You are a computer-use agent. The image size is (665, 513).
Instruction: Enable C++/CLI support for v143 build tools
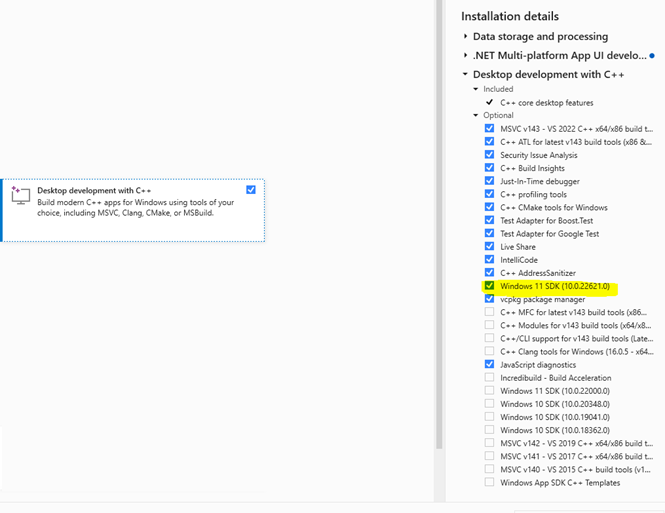coord(489,338)
